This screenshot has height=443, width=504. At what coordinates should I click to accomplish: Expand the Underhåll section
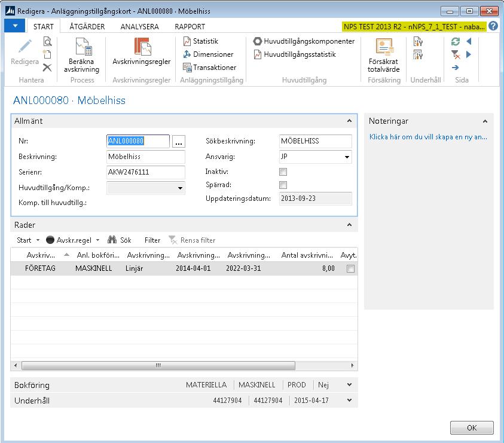pos(349,400)
